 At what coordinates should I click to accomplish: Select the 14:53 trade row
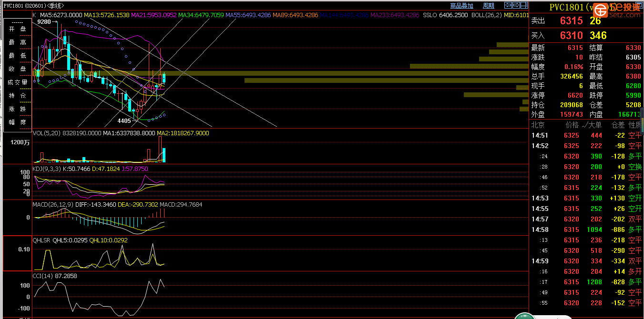pyautogui.click(x=586, y=198)
